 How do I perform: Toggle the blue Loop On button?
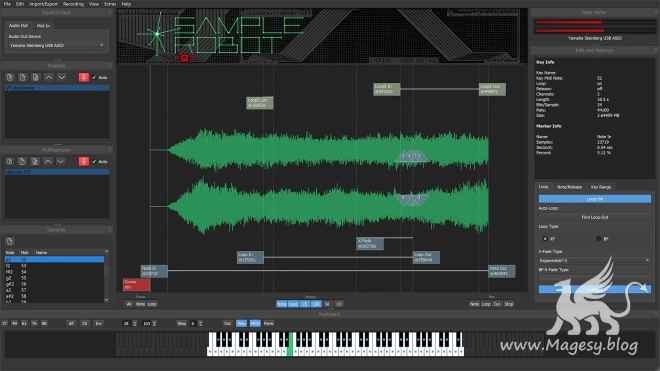[x=594, y=199]
